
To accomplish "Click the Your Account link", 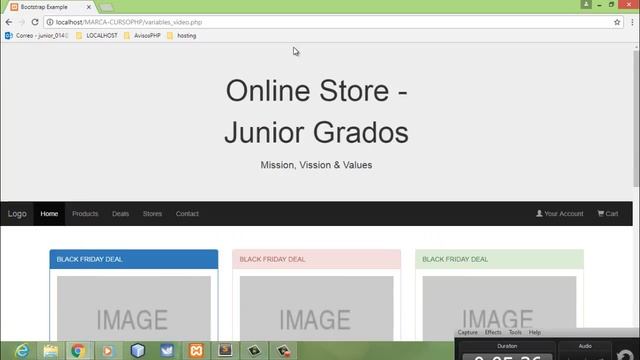I will click(x=560, y=213).
